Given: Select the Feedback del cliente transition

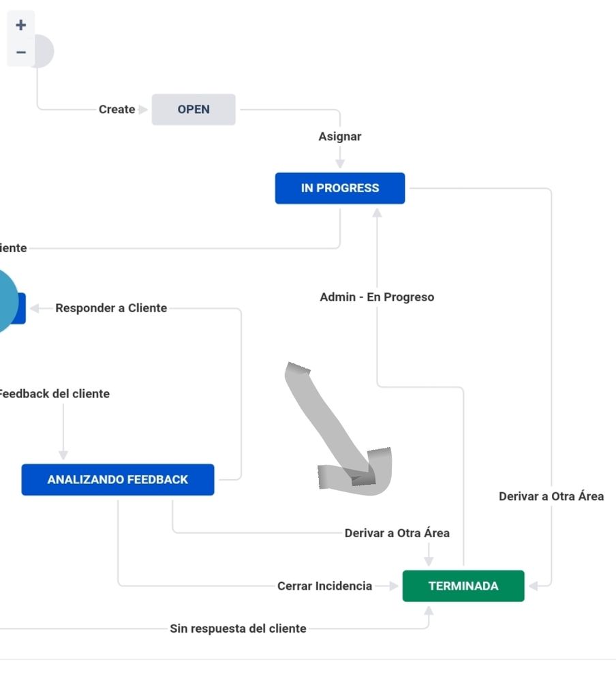Looking at the screenshot, I should point(55,393).
